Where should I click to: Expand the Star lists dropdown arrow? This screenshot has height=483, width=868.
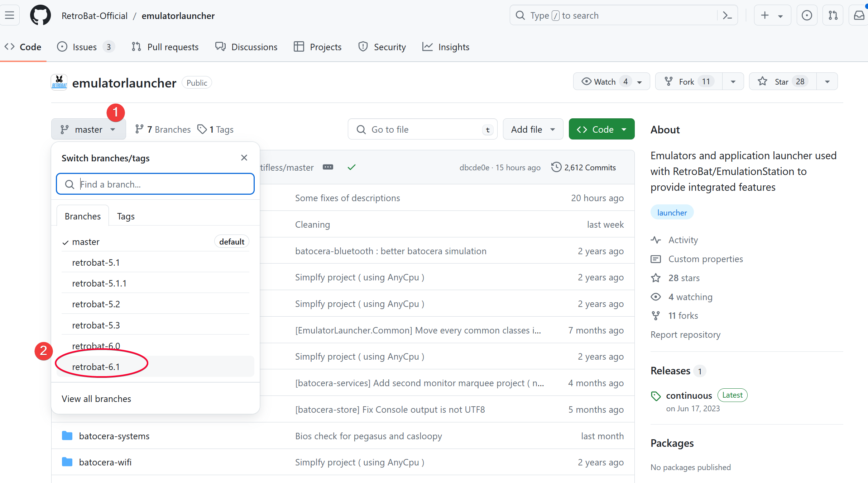[827, 82]
